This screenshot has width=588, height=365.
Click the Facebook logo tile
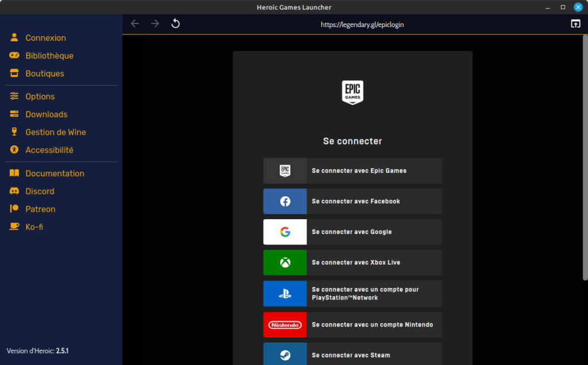pos(285,201)
